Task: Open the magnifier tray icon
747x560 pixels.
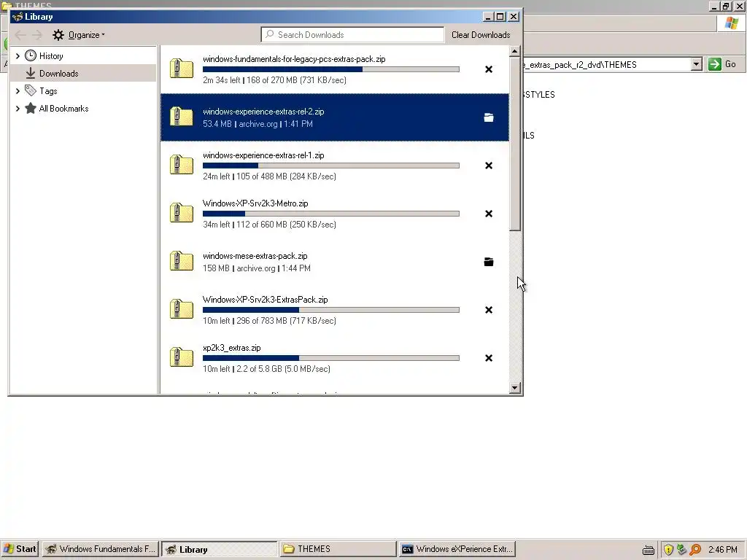Action: click(x=695, y=550)
